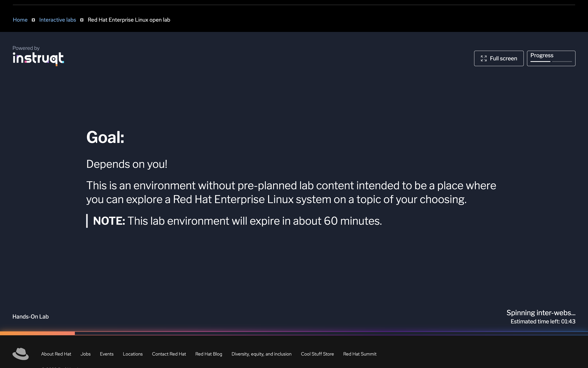Click the orange loading progress bar
The image size is (588, 368).
37,333
